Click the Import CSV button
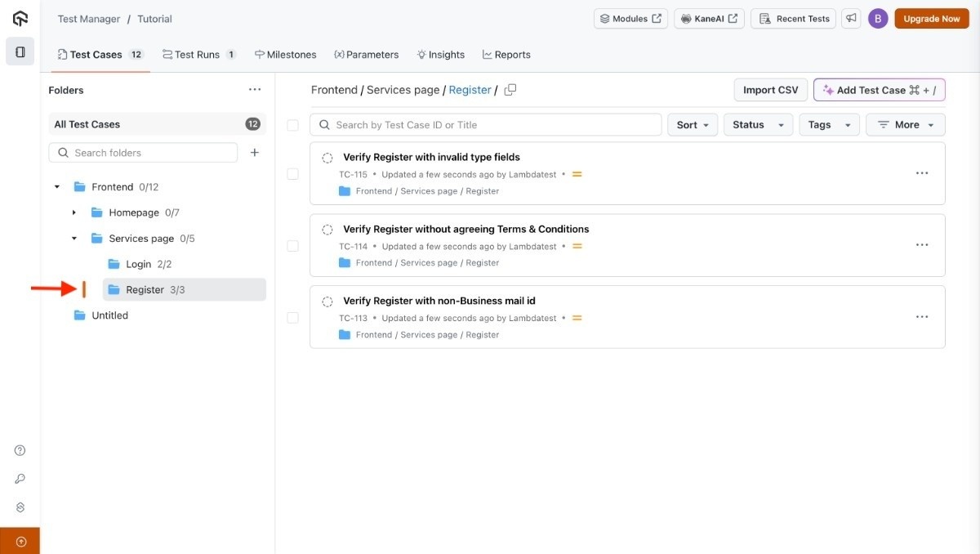The image size is (980, 554). tap(770, 90)
